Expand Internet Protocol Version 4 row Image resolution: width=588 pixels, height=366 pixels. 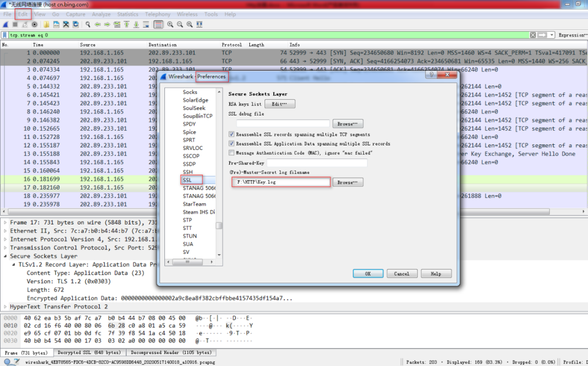(x=5, y=239)
